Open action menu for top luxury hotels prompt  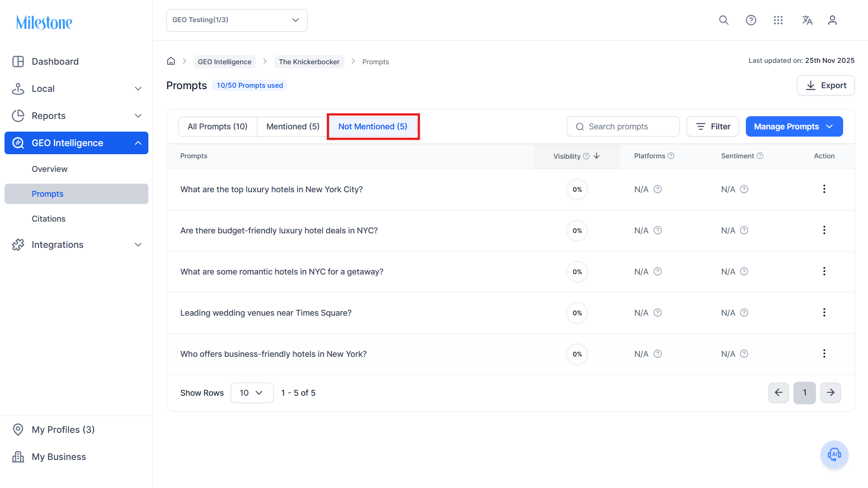pos(824,189)
